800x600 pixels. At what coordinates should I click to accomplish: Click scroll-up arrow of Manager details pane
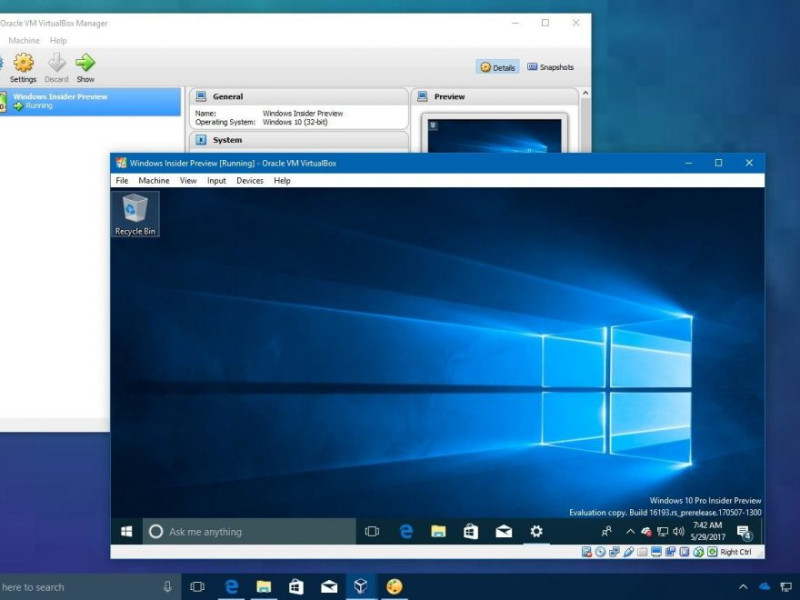pos(585,93)
